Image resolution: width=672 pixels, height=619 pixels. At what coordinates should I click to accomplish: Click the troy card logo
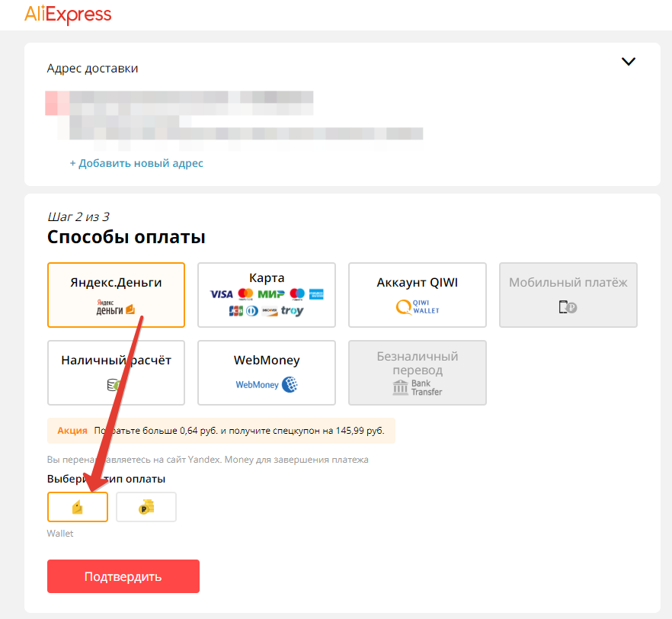(293, 311)
